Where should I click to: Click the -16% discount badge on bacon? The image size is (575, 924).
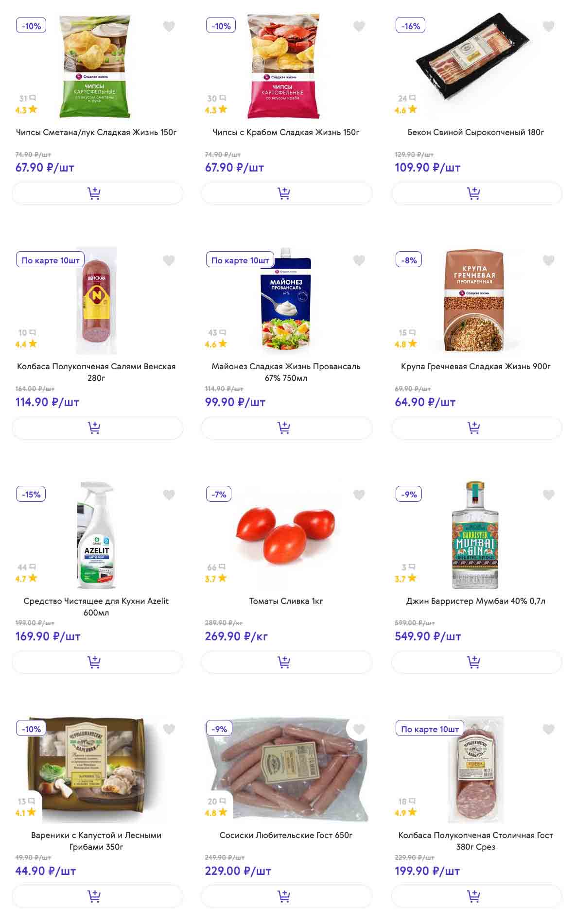click(x=410, y=26)
